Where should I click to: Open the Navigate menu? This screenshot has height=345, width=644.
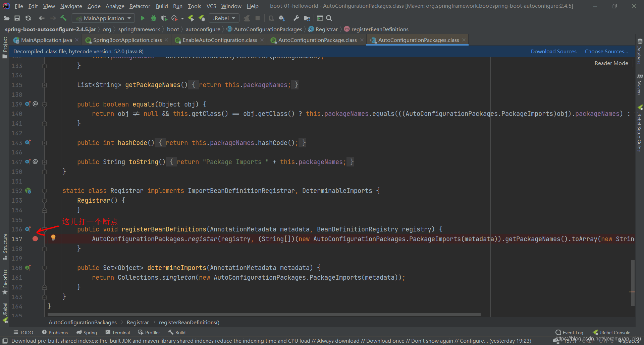[x=71, y=6]
